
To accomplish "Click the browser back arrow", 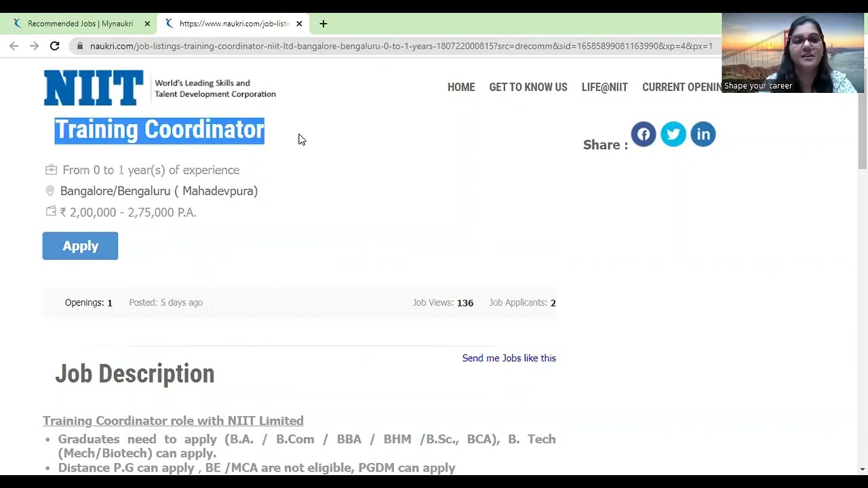I will point(14,46).
